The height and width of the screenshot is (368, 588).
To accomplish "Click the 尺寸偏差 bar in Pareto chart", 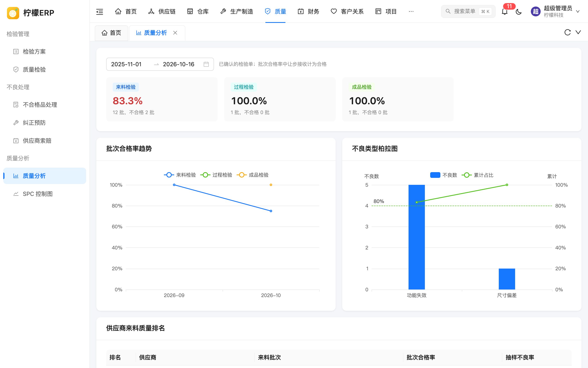I will coord(507,279).
